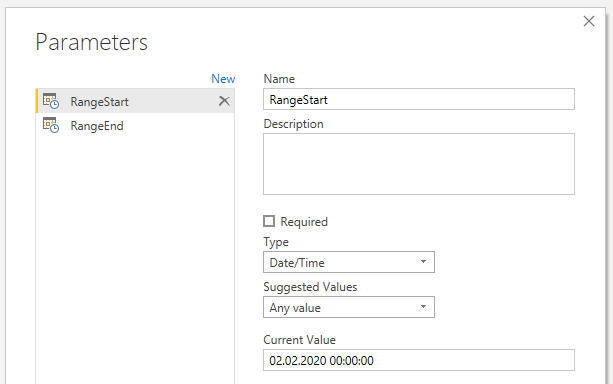613x384 pixels.
Task: Click the RangeEnd date/time parameter icon
Action: 51,125
